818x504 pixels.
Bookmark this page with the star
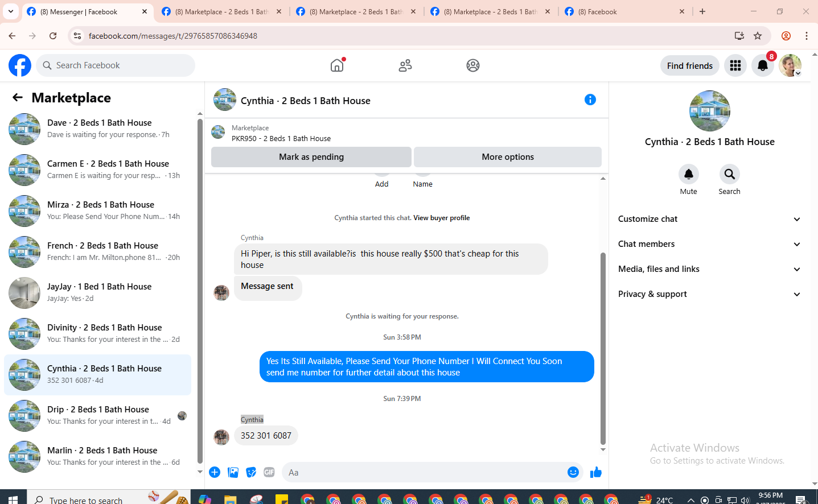pos(758,36)
